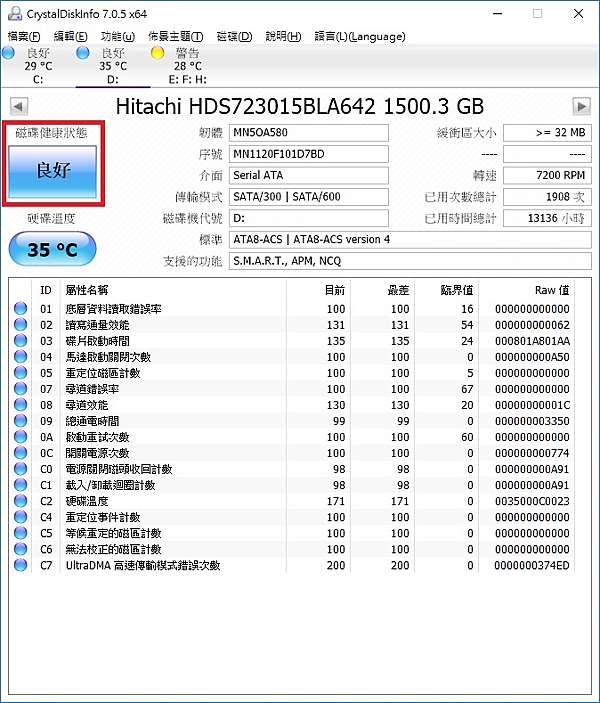Click Raw value 0000000374ED
The image size is (600, 703).
(x=532, y=565)
